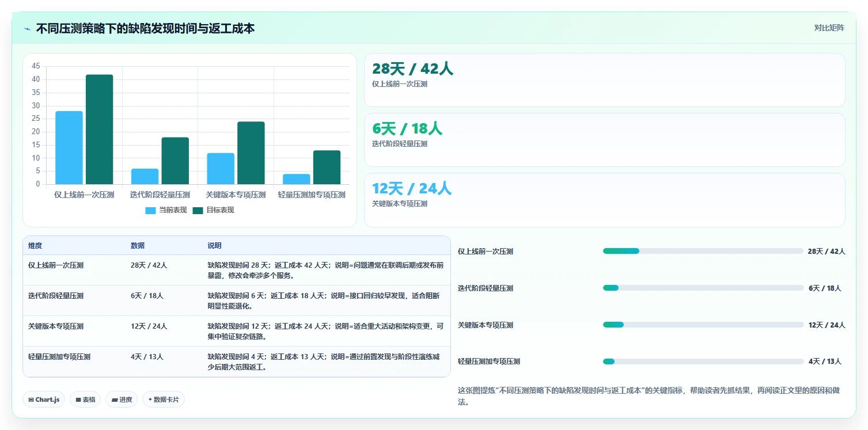Click the 迭代阶段轻量压测 progress bar
Screen dimensions: 868x430
[703, 288]
